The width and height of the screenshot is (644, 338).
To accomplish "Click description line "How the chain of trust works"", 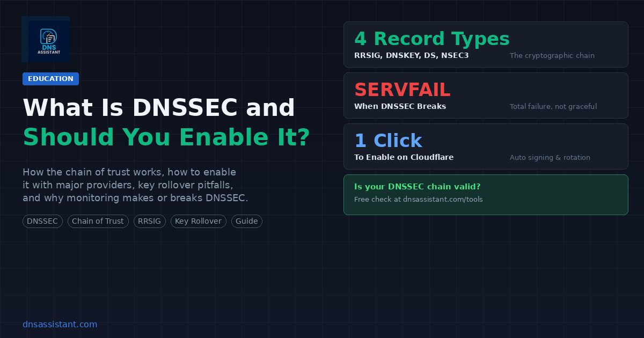I will (x=129, y=173).
